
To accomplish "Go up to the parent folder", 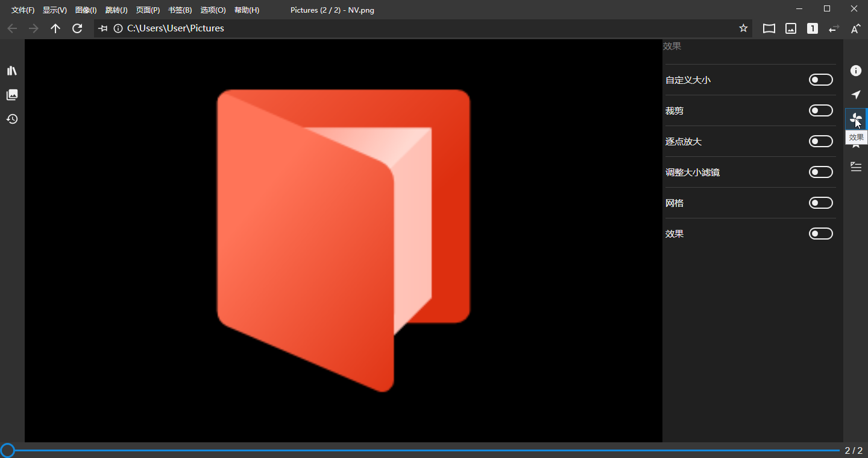I will tap(55, 28).
